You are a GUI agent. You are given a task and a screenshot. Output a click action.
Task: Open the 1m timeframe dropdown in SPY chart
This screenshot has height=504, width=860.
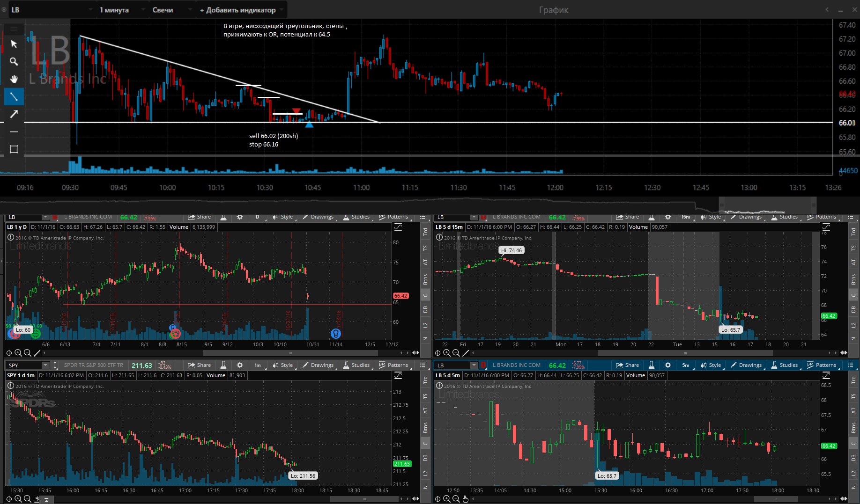click(x=258, y=365)
